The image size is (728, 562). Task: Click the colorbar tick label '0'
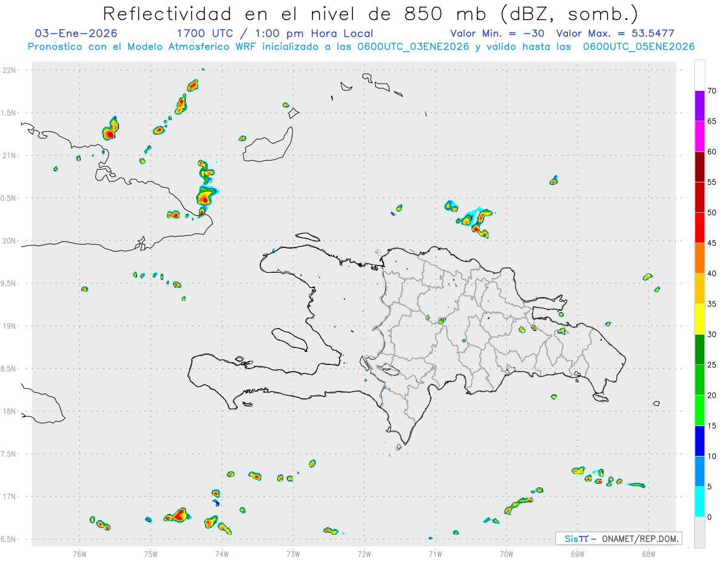point(709,517)
